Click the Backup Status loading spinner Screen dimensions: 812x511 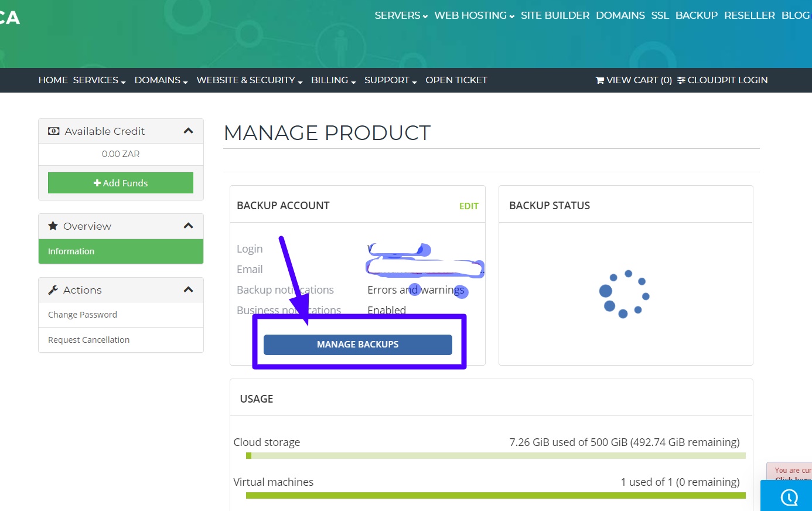625,294
